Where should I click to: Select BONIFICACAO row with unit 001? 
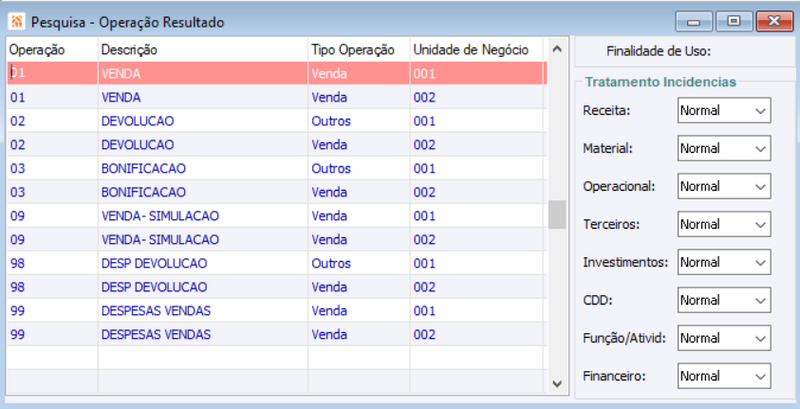tap(277, 168)
